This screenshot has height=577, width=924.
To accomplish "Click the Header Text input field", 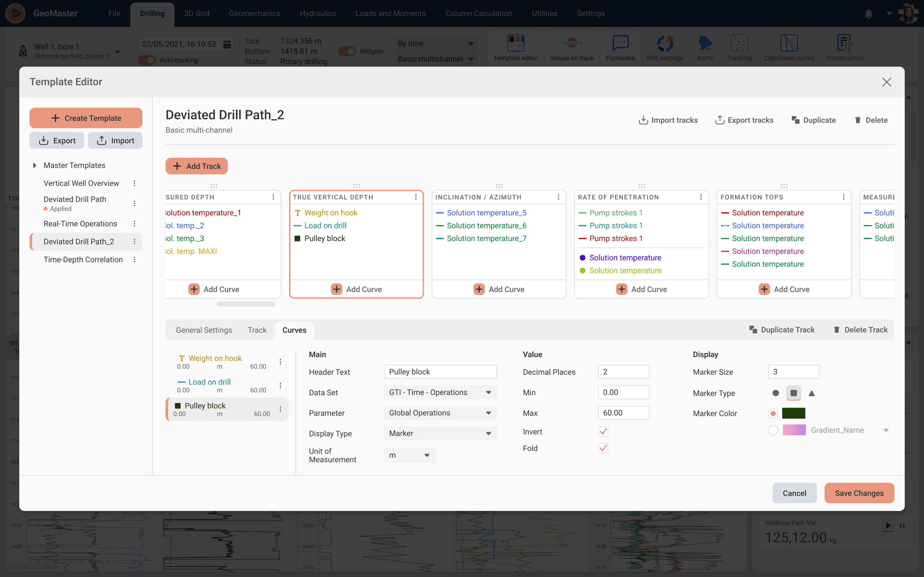I will [440, 372].
